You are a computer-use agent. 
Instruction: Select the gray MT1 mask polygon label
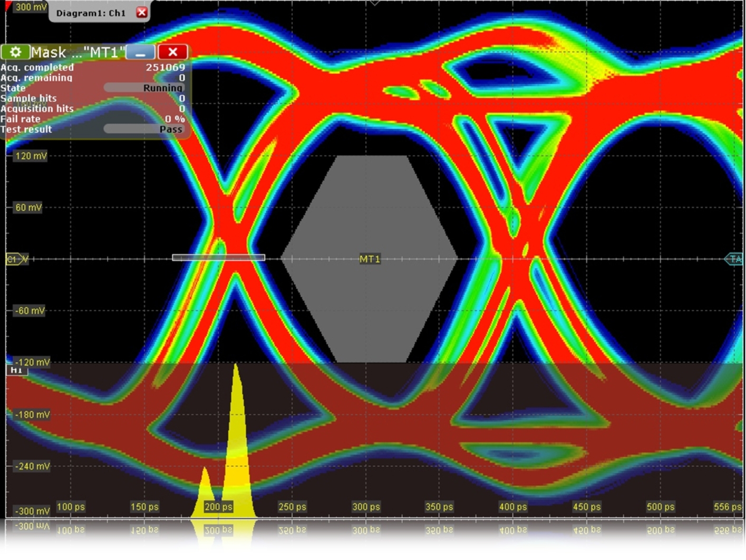point(370,259)
